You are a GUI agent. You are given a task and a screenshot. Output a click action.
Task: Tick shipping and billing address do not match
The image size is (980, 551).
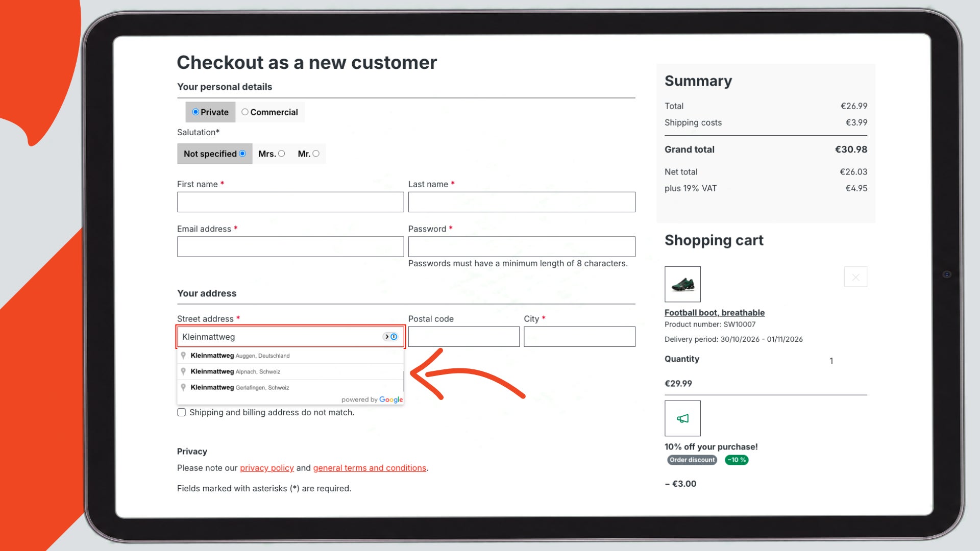pyautogui.click(x=181, y=412)
